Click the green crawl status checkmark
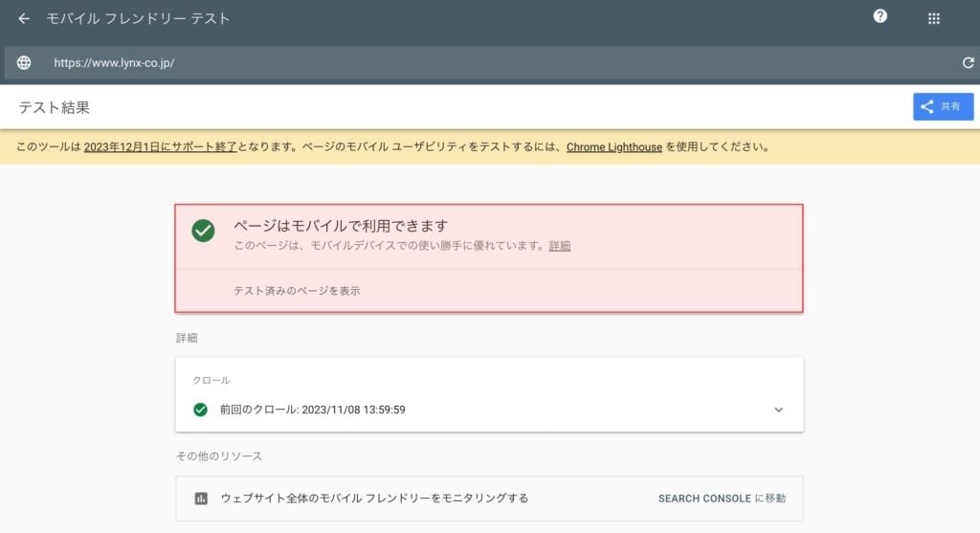The image size is (980, 533). (200, 410)
